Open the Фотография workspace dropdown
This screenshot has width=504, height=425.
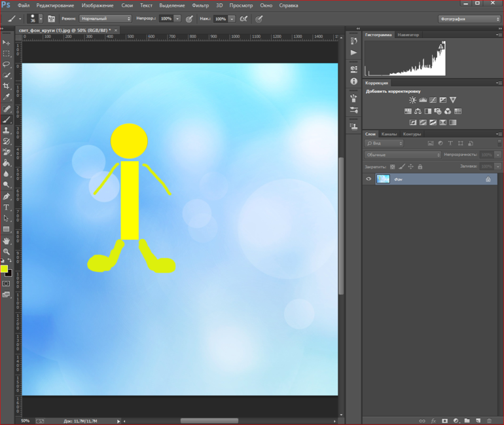tap(469, 19)
